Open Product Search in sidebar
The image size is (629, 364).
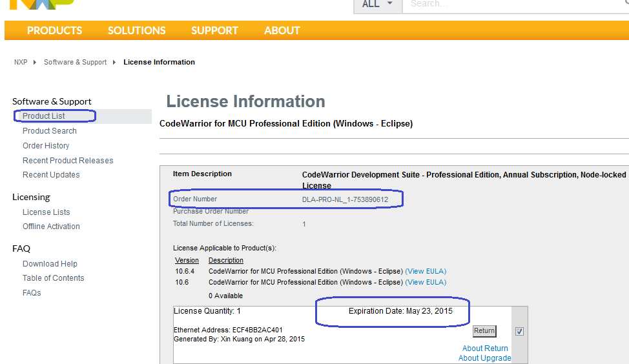click(49, 130)
